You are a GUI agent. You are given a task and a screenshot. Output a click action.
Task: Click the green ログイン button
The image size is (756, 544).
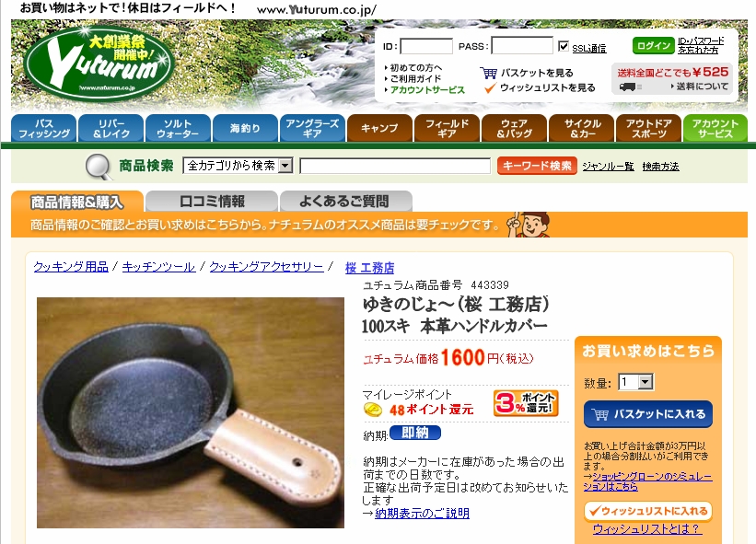[x=653, y=46]
